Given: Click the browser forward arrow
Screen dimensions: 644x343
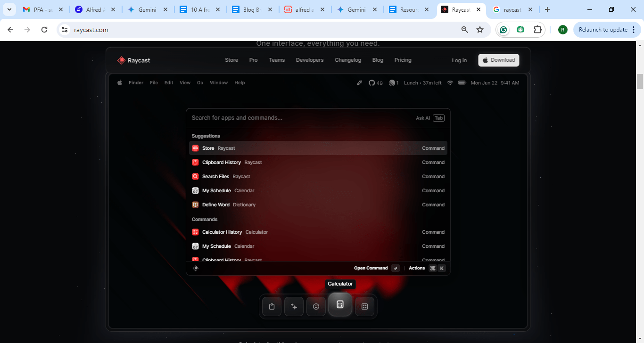Looking at the screenshot, I should [x=27, y=30].
